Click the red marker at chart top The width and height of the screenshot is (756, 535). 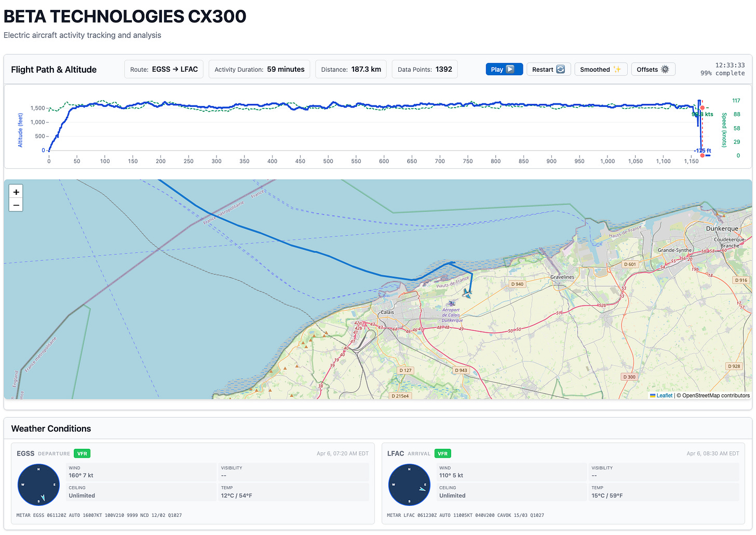click(702, 108)
